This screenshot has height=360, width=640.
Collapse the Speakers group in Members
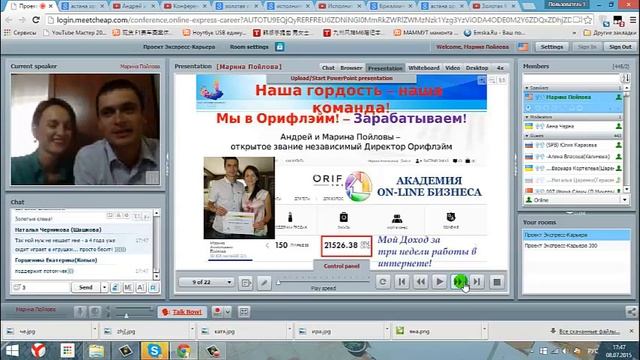(x=527, y=88)
